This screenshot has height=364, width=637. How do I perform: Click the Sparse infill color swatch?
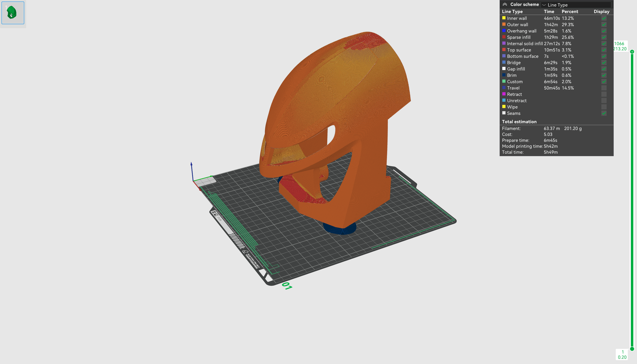504,37
